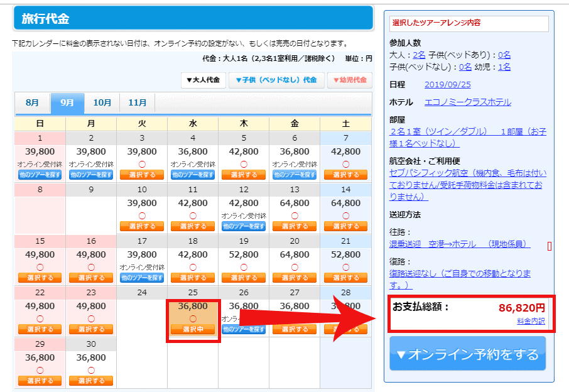Screen dimensions: 569x392
Task: Switch to the 8月 month tab
Action: coord(32,102)
